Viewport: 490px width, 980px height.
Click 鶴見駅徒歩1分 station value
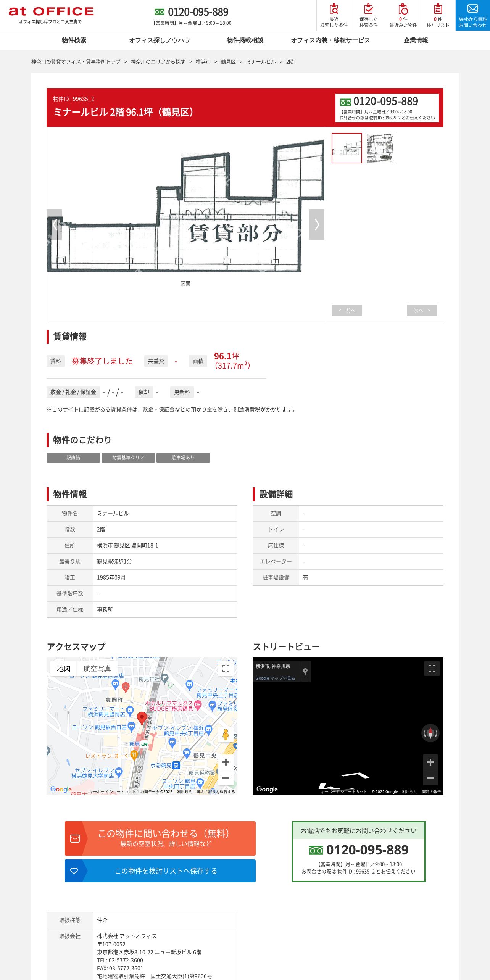click(114, 562)
